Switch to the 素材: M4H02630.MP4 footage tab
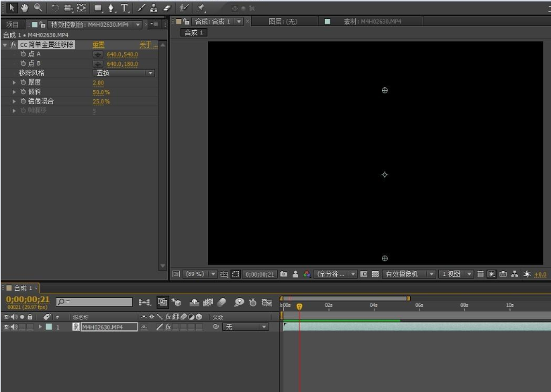This screenshot has width=551, height=392. (372, 21)
